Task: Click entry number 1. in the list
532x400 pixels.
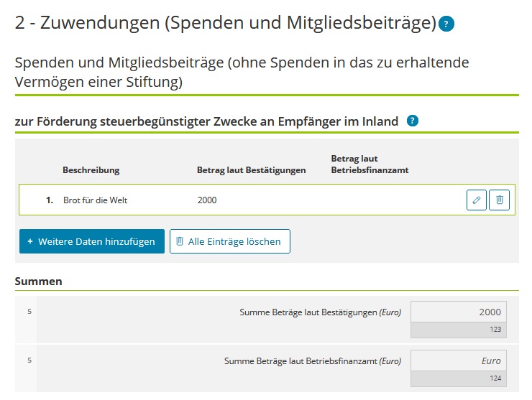Action: point(50,200)
